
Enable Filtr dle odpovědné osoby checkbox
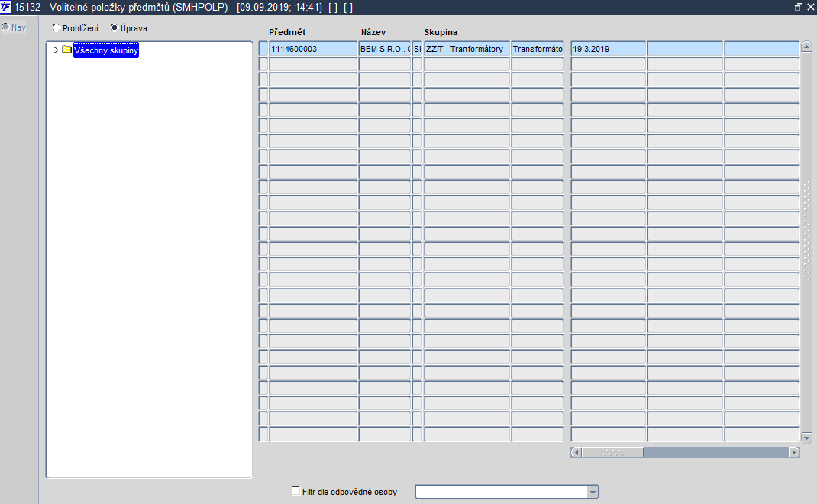pyautogui.click(x=296, y=491)
